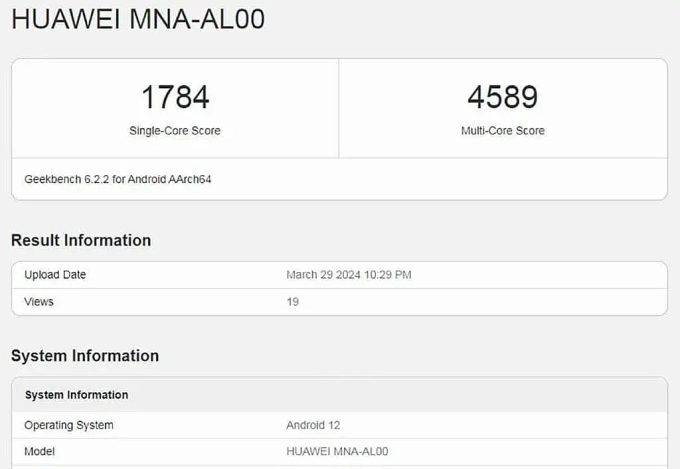
Task: Select the Operating System field label
Action: click(x=69, y=425)
